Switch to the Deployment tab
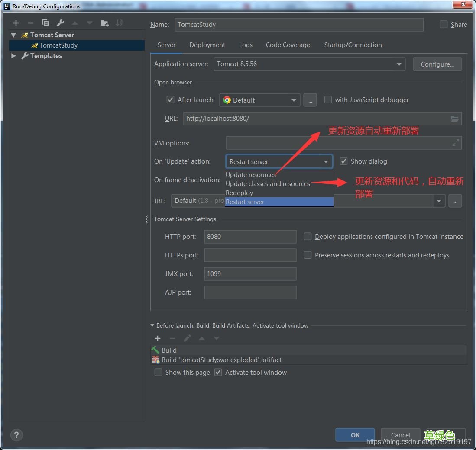476x450 pixels. tap(207, 45)
